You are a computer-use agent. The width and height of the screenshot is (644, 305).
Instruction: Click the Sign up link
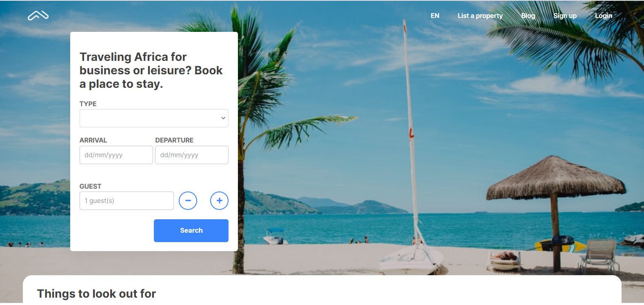[565, 16]
